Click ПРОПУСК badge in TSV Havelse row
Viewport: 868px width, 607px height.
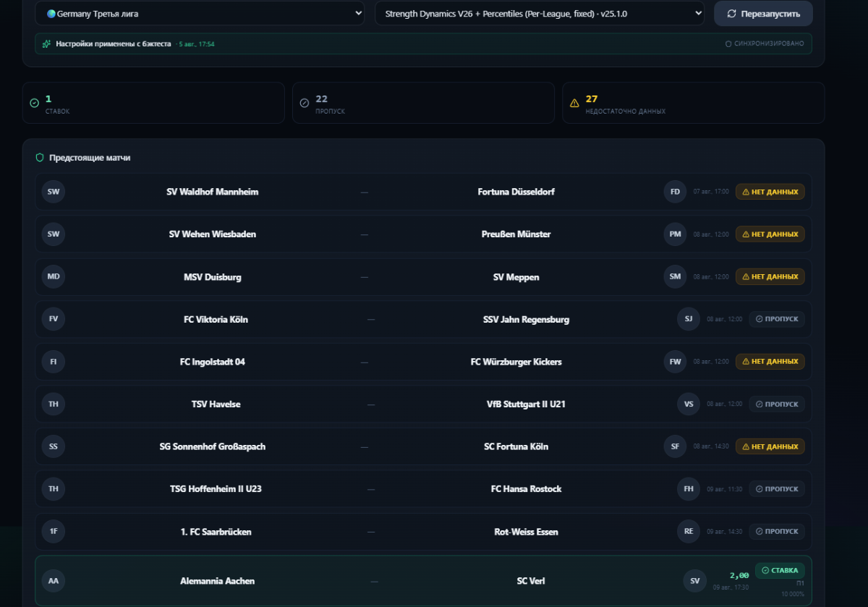click(x=777, y=404)
